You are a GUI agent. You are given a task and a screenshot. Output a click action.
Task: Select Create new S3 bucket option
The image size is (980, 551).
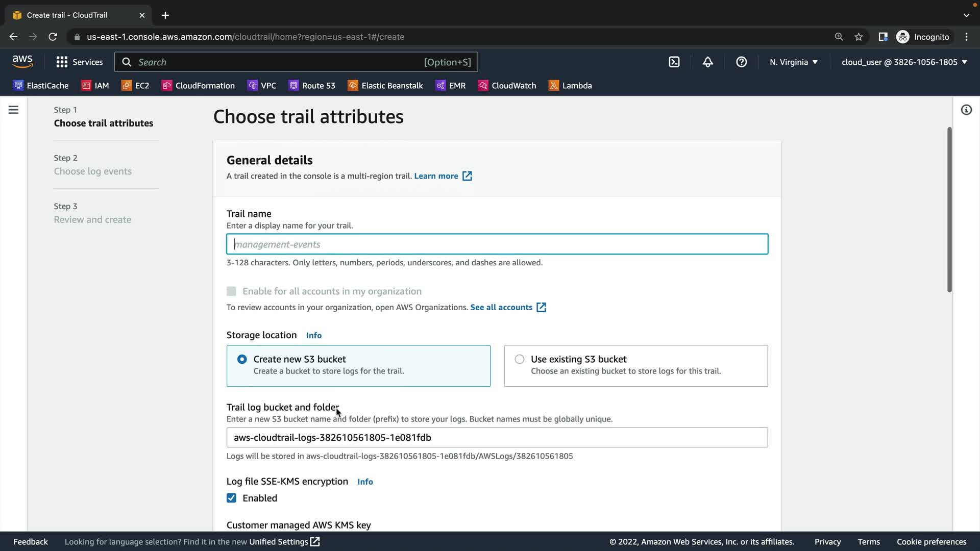(242, 359)
